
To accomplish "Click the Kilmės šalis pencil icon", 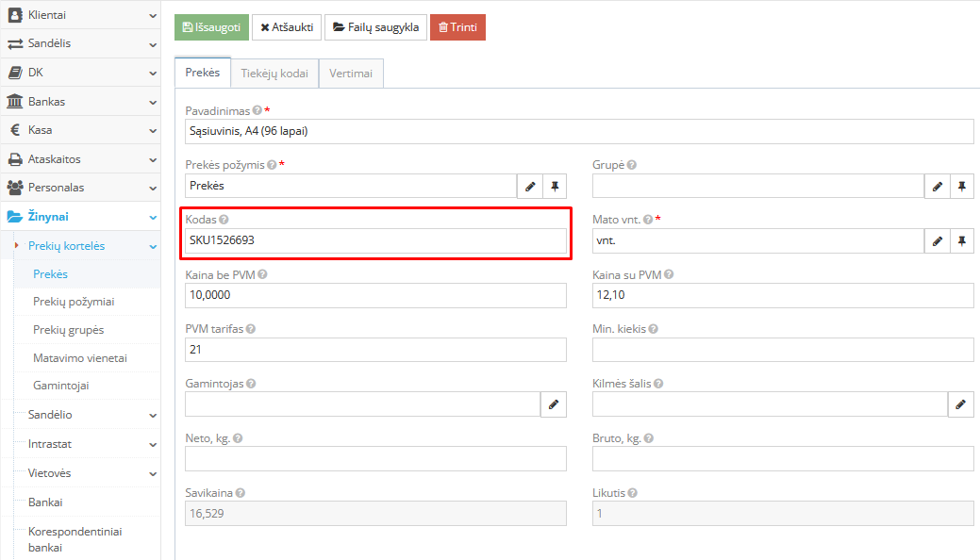I will [x=960, y=404].
